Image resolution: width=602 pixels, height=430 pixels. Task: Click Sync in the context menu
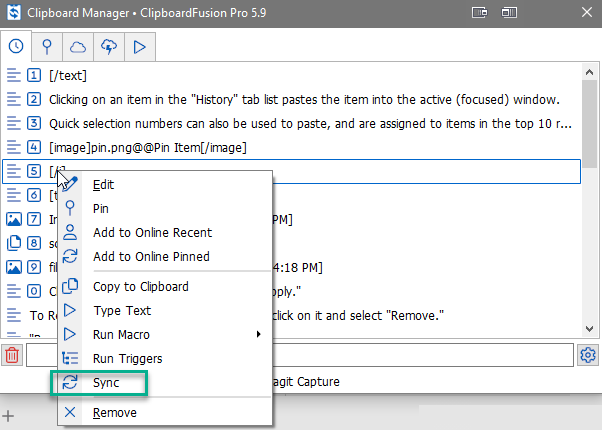click(165, 382)
